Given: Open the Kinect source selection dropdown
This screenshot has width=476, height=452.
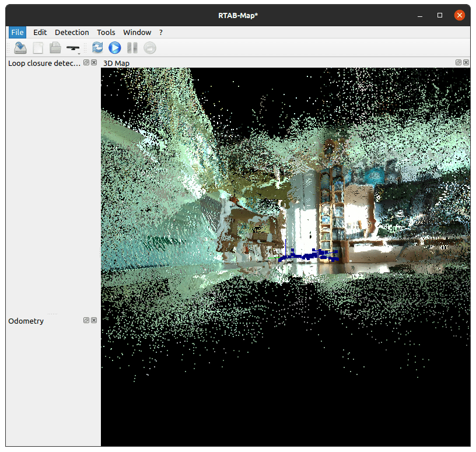Looking at the screenshot, I should coord(73,48).
